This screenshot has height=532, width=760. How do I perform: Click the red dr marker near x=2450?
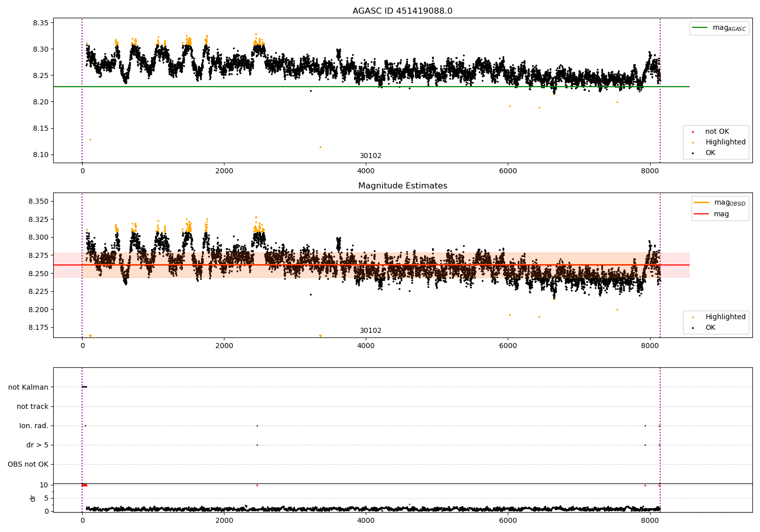[x=257, y=485]
